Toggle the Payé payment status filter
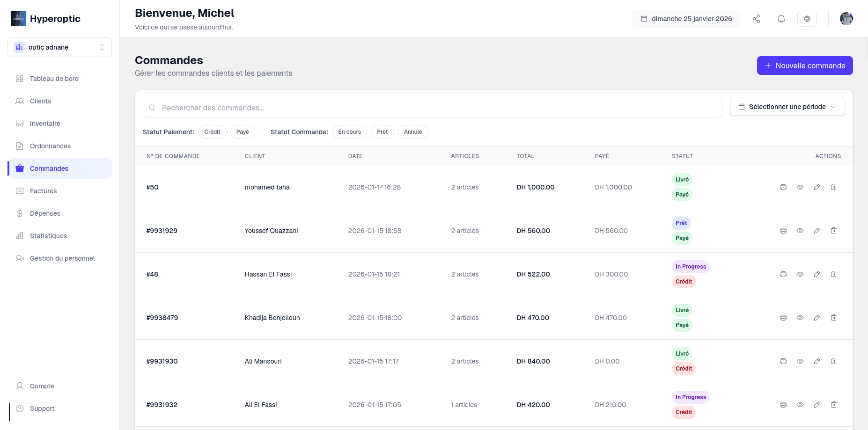Screen dimensions: 868x430 243,132
